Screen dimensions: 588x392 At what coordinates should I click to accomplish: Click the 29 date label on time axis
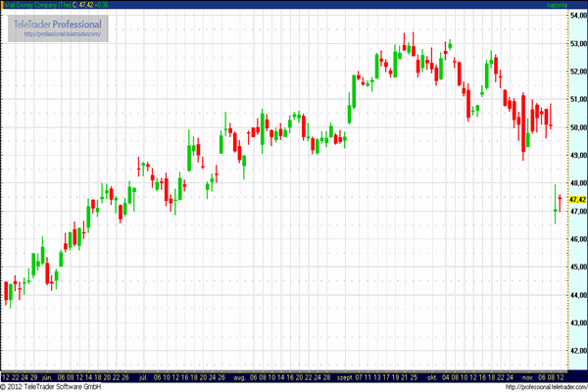coord(33,377)
